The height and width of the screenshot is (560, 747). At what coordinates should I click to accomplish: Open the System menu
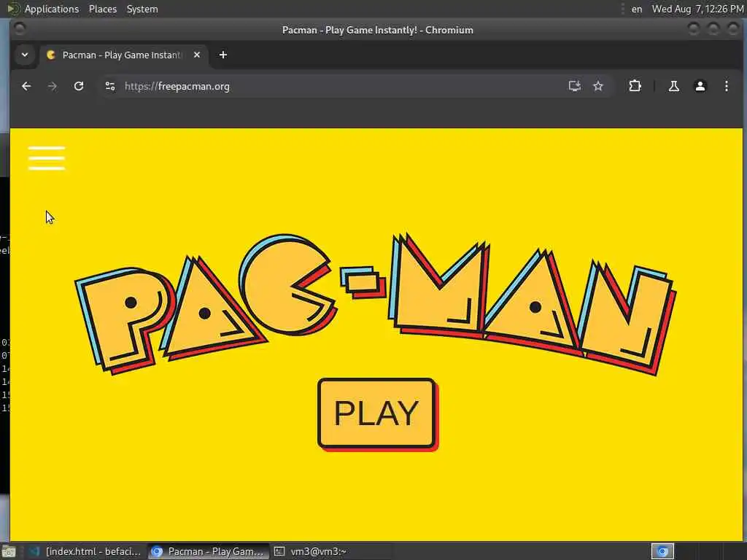(142, 9)
